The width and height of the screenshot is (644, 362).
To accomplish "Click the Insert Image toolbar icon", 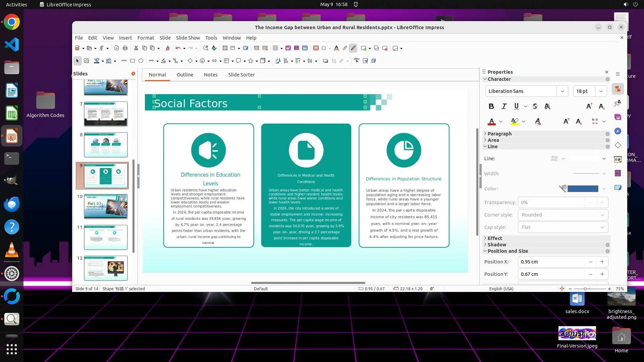I will (x=288, y=48).
